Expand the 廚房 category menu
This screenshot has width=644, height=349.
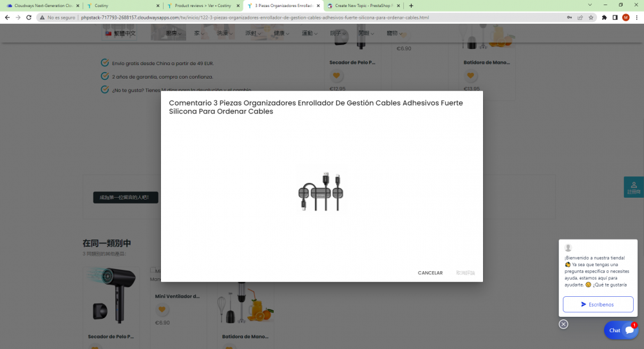[173, 33]
